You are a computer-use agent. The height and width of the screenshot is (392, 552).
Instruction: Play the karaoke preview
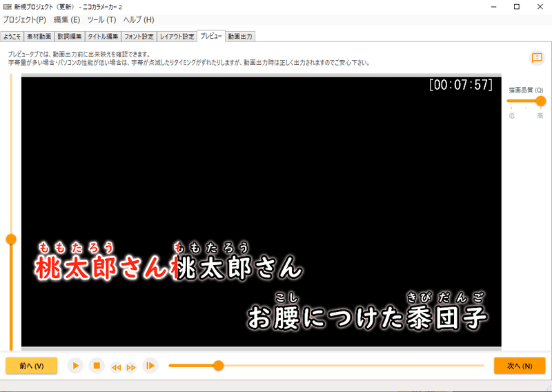[75, 366]
